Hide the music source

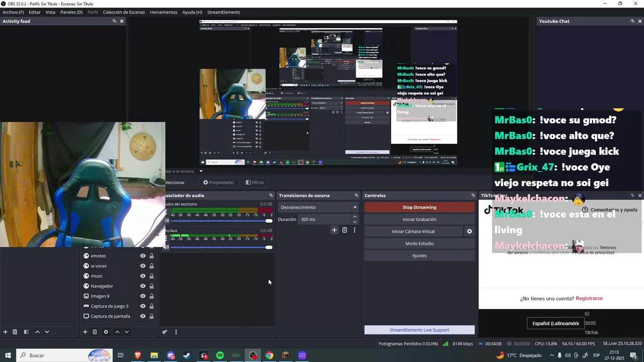[143, 276]
